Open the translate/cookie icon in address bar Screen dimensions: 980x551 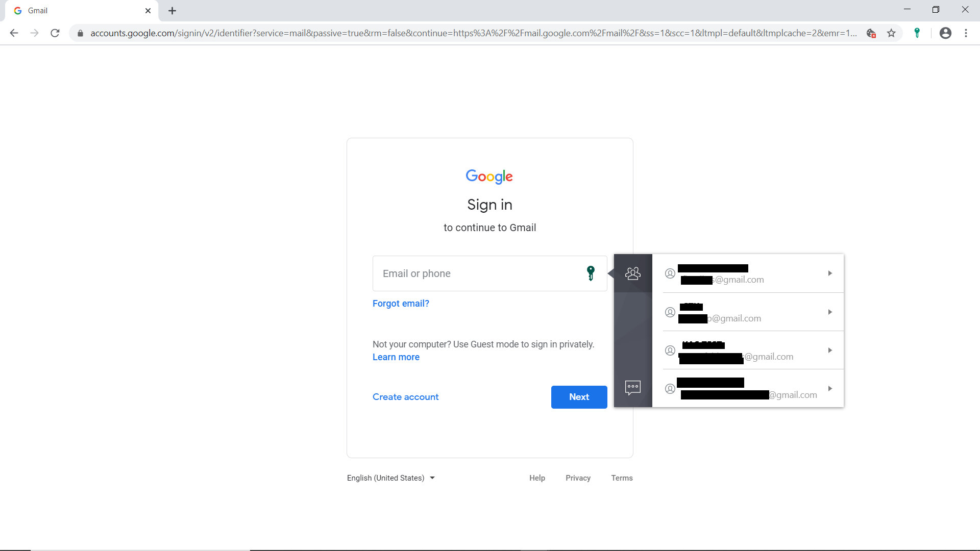click(871, 33)
